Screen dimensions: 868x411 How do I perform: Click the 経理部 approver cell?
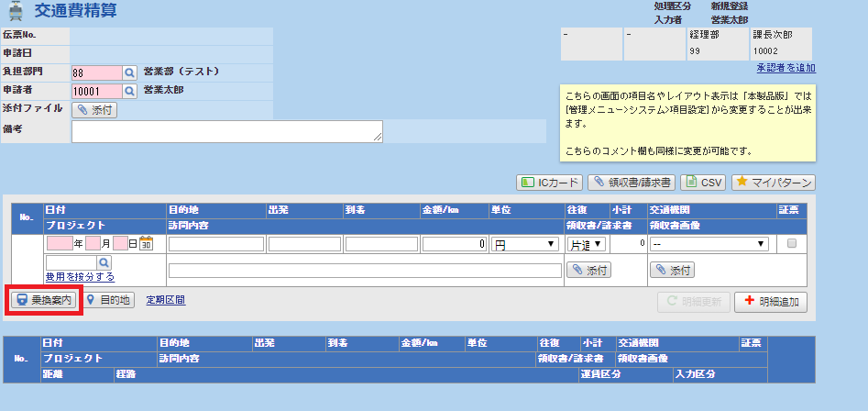(x=718, y=44)
